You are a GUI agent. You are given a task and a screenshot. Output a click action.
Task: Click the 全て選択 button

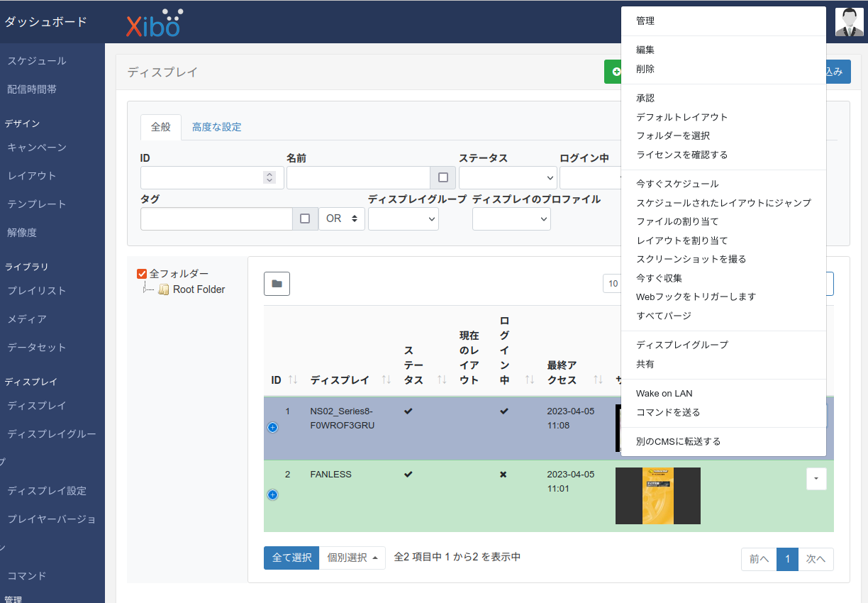coord(291,558)
